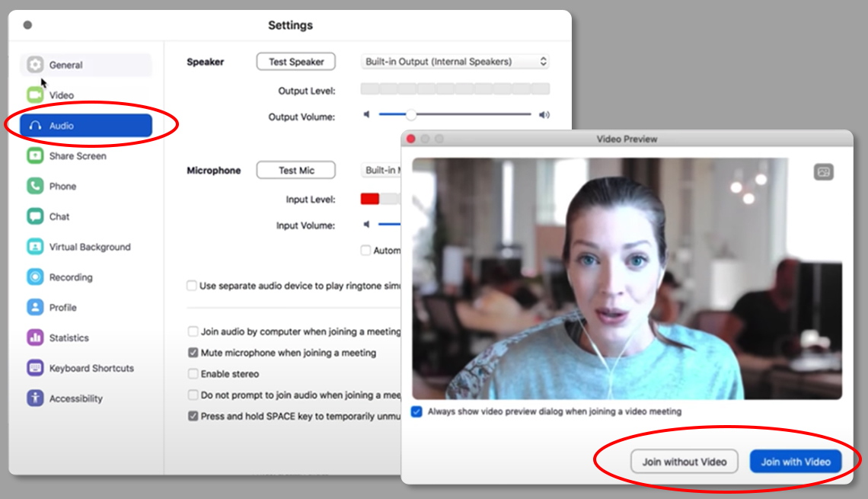This screenshot has width=868, height=499.
Task: Uncheck Mute microphone when joining a meeting
Action: click(193, 353)
